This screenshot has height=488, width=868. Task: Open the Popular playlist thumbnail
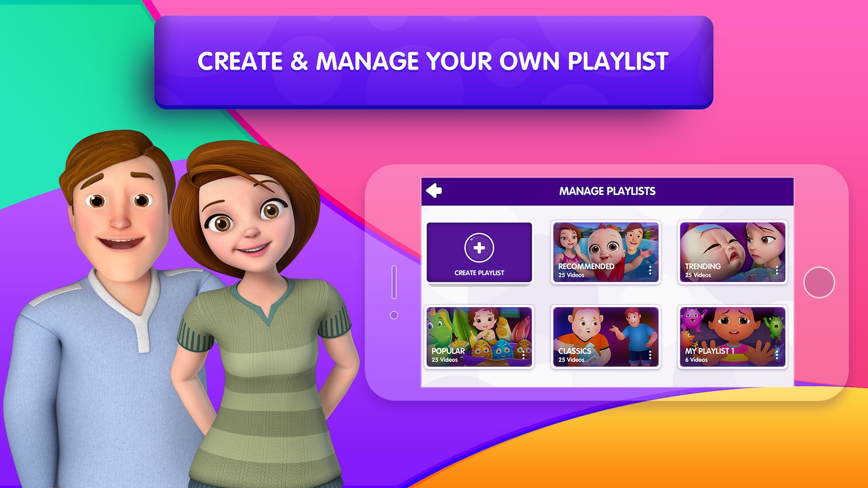tap(479, 337)
